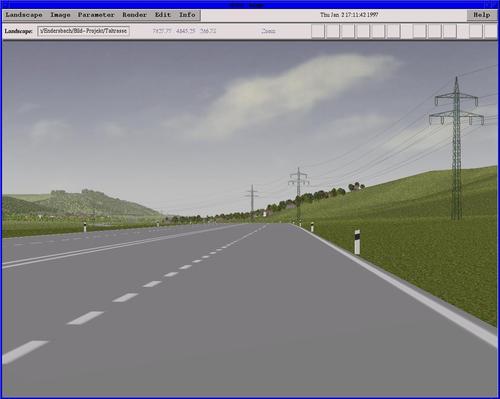Viewport: 500px width, 399px height.
Task: Open the Render menu
Action: click(x=134, y=15)
